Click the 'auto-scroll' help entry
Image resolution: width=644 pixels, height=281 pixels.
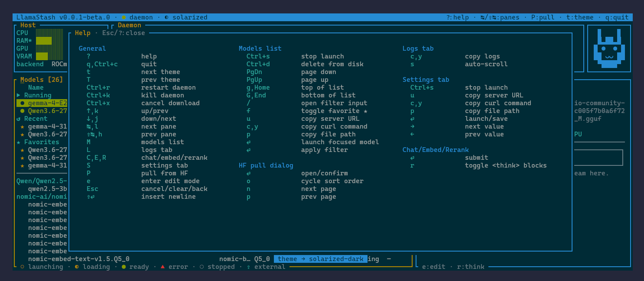click(x=486, y=64)
